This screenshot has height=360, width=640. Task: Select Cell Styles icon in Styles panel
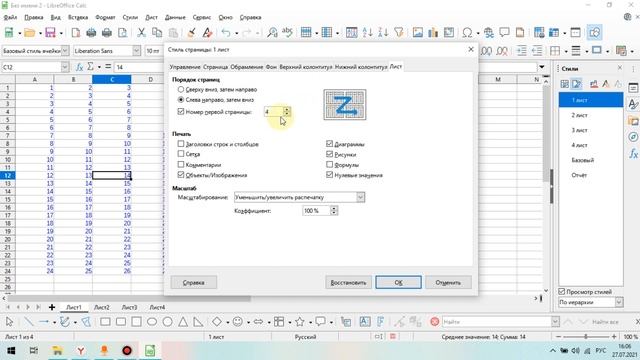pyautogui.click(x=564, y=84)
